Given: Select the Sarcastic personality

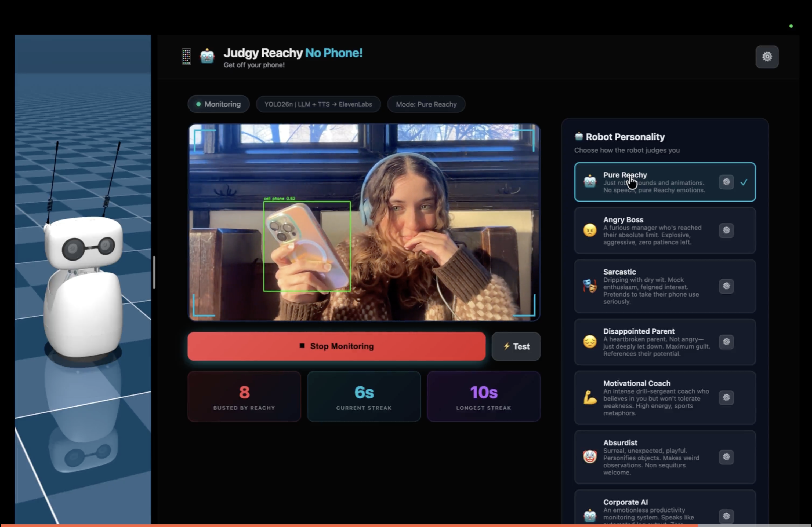Looking at the screenshot, I should pyautogui.click(x=648, y=286).
